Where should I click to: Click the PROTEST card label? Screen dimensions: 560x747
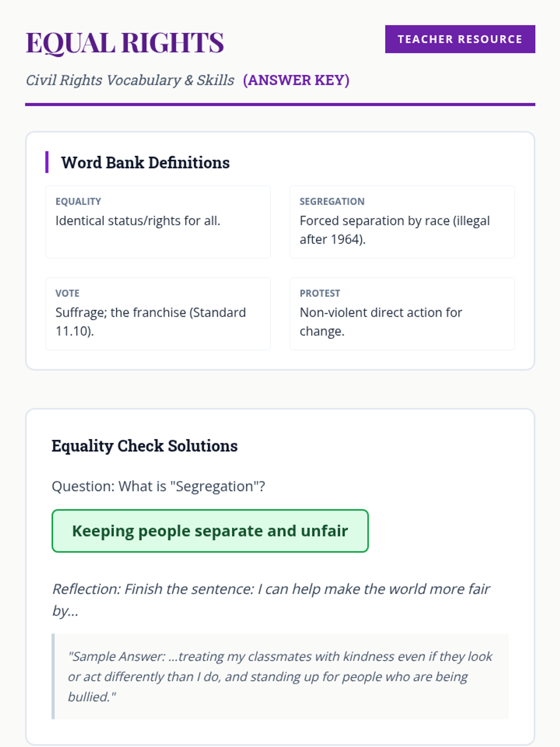[320, 293]
